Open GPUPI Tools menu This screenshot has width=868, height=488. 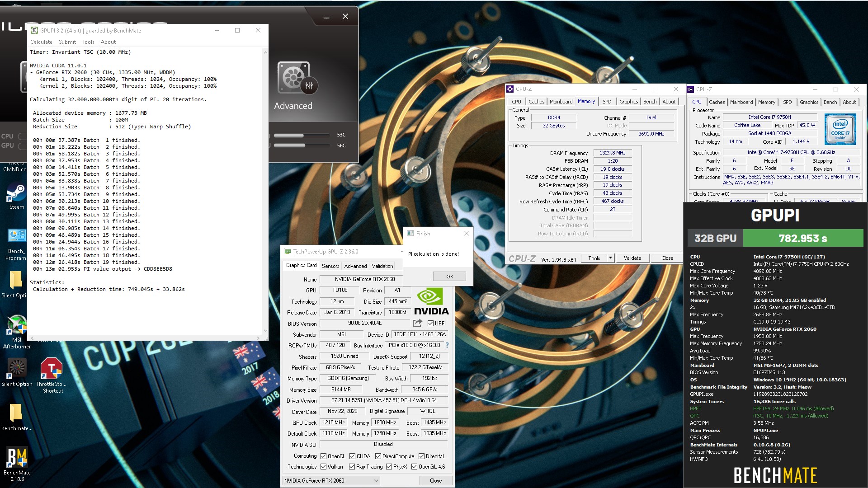(88, 42)
